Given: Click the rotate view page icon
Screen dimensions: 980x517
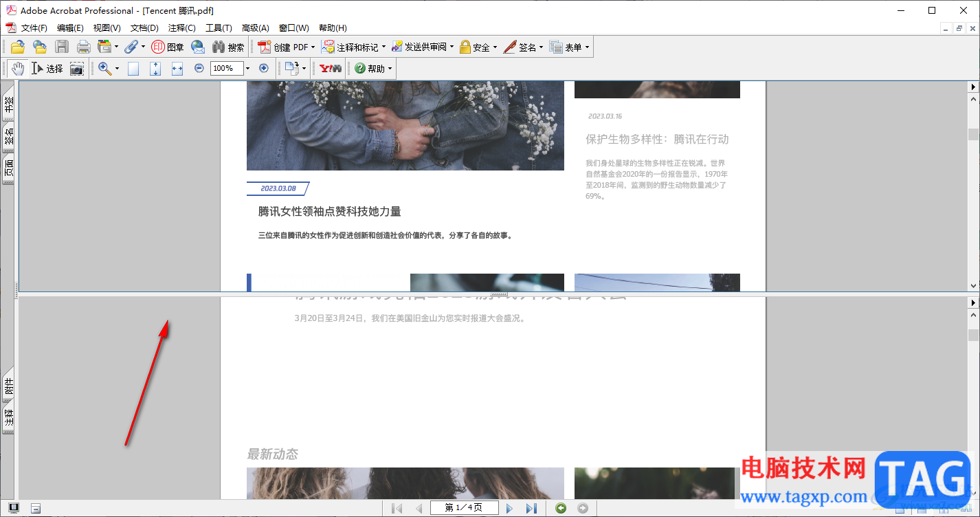Looking at the screenshot, I should pyautogui.click(x=292, y=68).
